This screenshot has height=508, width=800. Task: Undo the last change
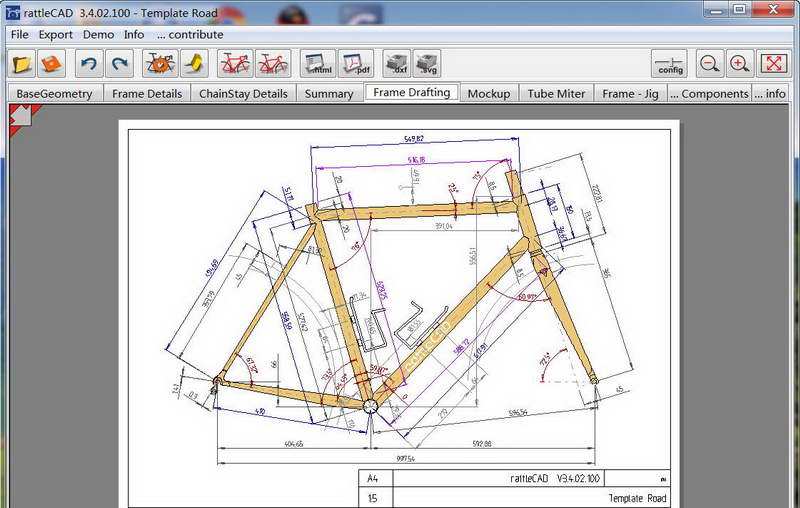[x=89, y=64]
